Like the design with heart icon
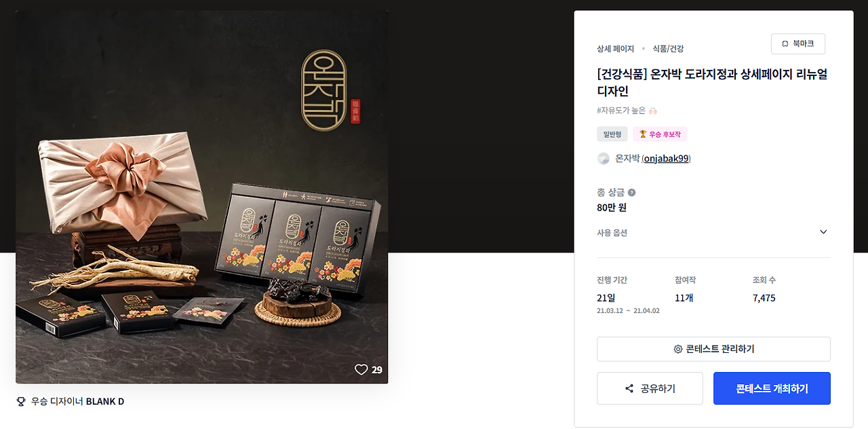 tap(361, 370)
